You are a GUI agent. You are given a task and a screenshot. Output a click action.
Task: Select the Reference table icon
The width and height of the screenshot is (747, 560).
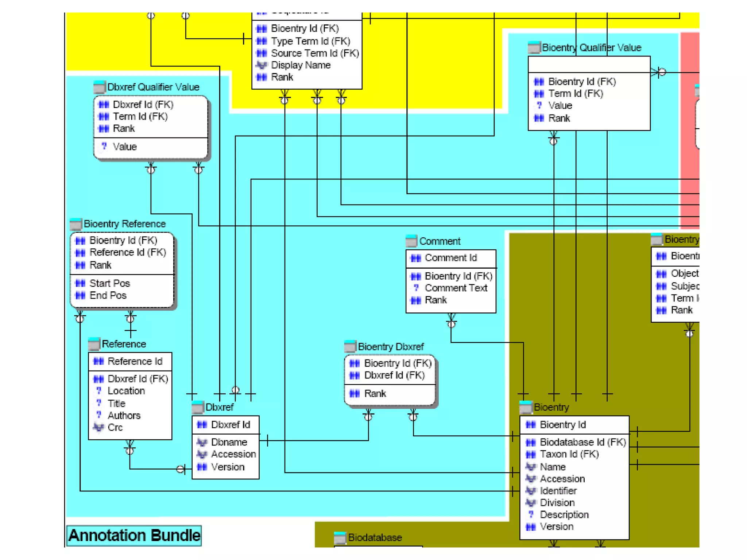click(94, 344)
